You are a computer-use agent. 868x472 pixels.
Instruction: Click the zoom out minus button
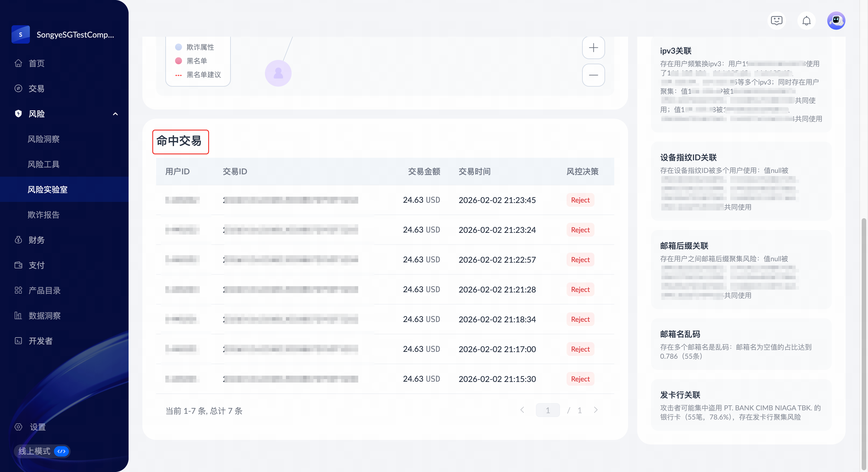pos(593,75)
